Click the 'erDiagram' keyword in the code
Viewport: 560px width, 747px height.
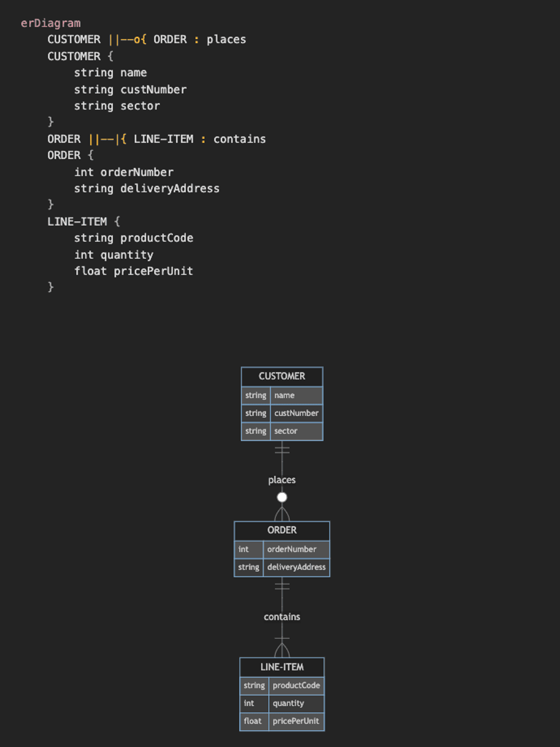coord(50,23)
